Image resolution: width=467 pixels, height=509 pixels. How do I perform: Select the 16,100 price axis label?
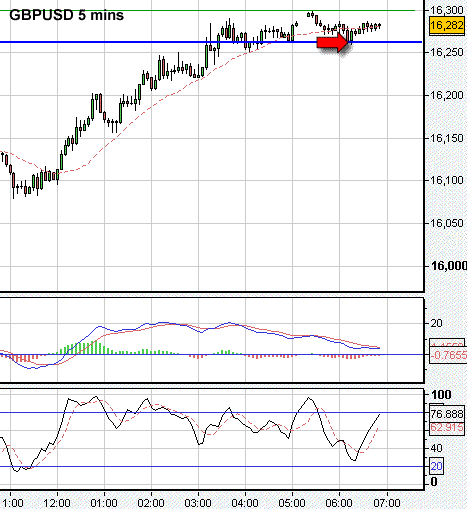click(x=447, y=180)
